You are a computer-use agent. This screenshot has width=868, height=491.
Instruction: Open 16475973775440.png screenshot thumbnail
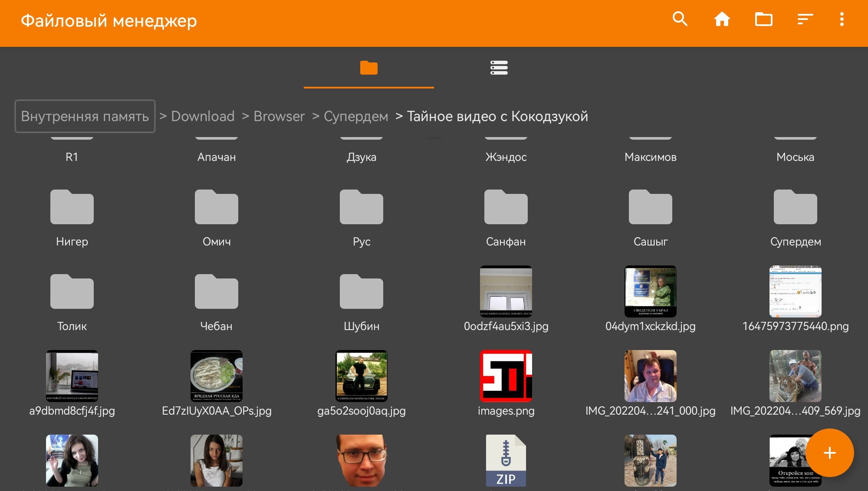coord(795,291)
